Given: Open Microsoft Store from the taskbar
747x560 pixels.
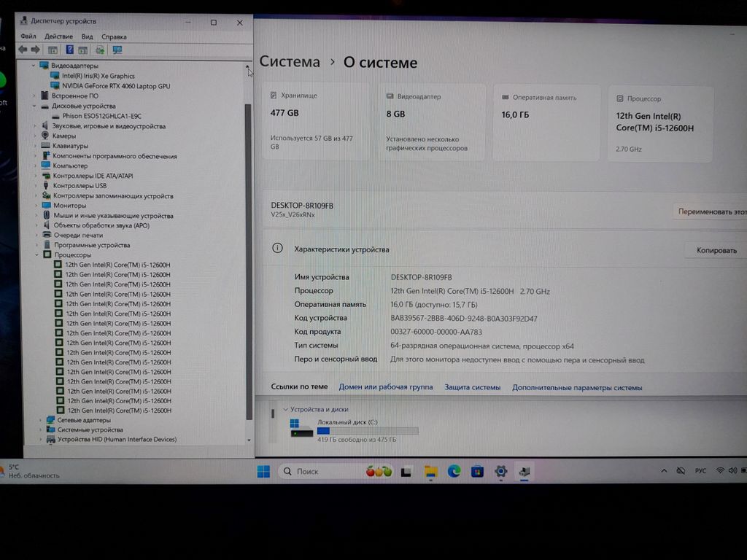Looking at the screenshot, I should [477, 472].
